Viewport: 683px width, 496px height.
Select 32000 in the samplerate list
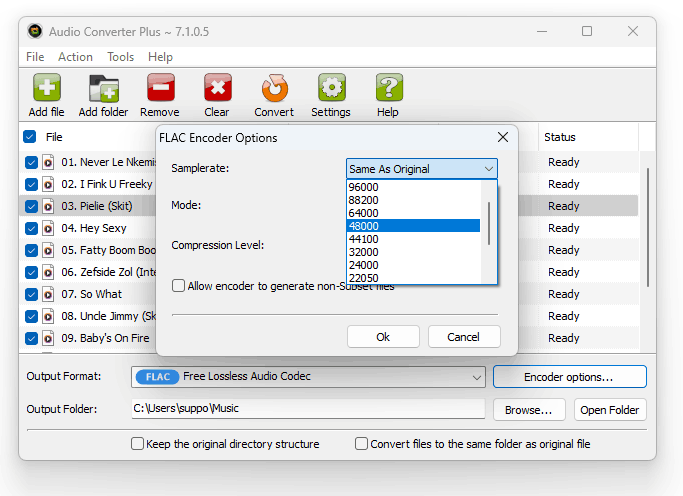(413, 252)
